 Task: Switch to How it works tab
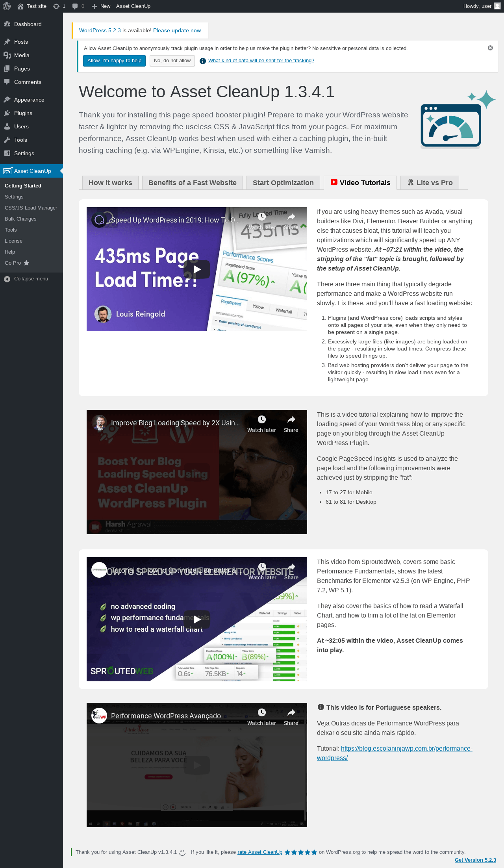tap(110, 183)
